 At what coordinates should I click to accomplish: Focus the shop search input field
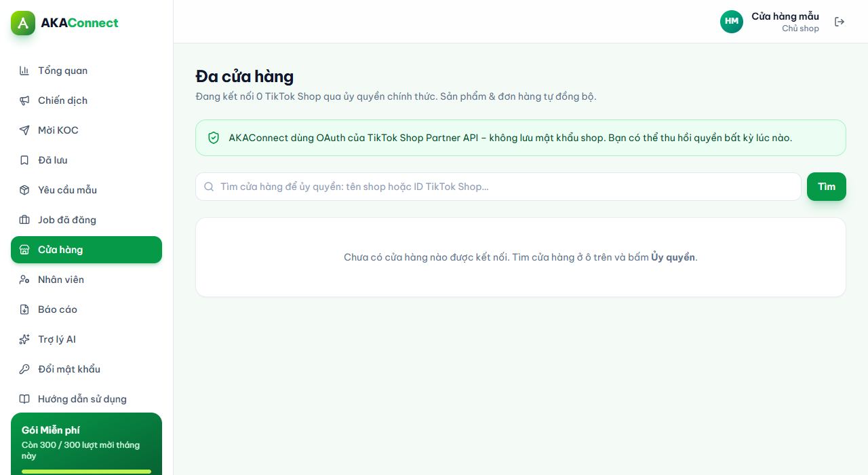tap(498, 187)
